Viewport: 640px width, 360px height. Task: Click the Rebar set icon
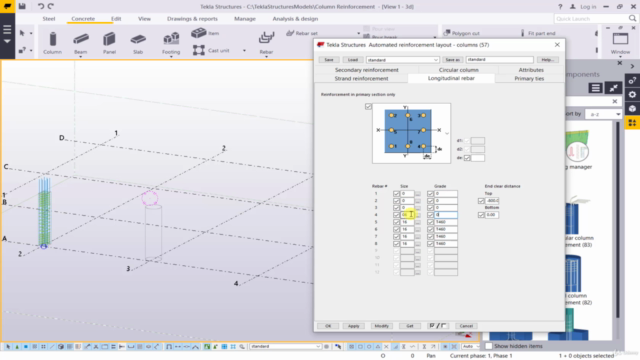tap(290, 33)
